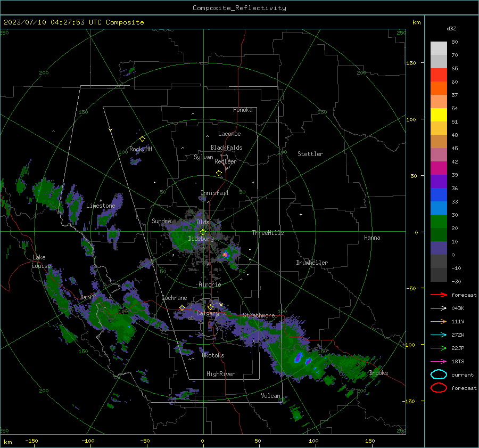Click the Strathmore label
The width and height of the screenshot is (479, 448).
[259, 315]
